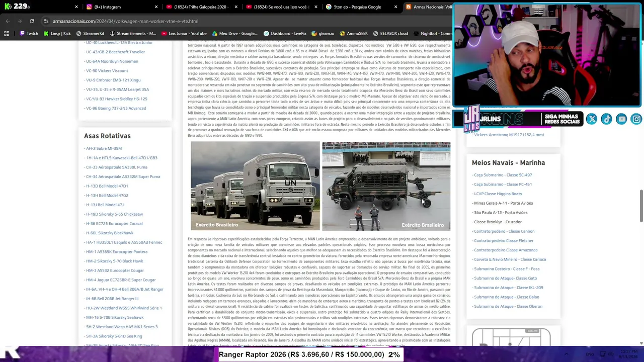Open the H-19D Sikorsky S-55 Chickasaw link
Viewport: 644px width, 362px height.
114,214
